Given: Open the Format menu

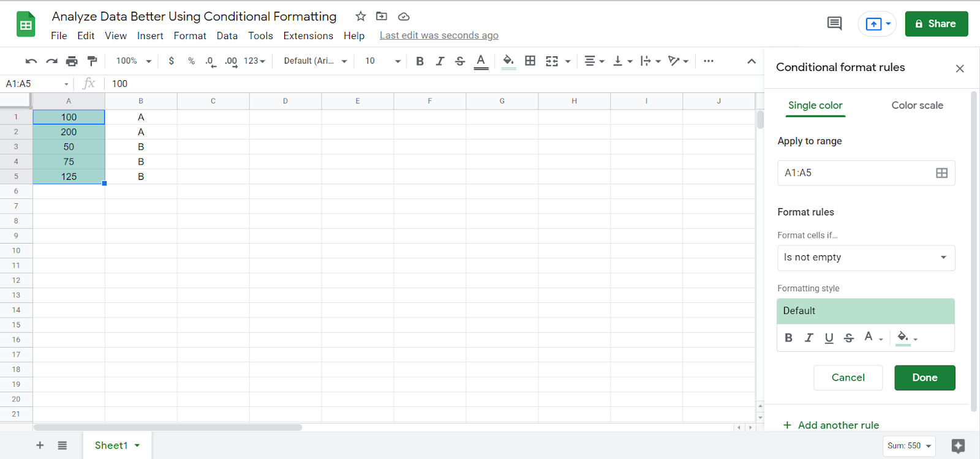Looking at the screenshot, I should pos(190,35).
